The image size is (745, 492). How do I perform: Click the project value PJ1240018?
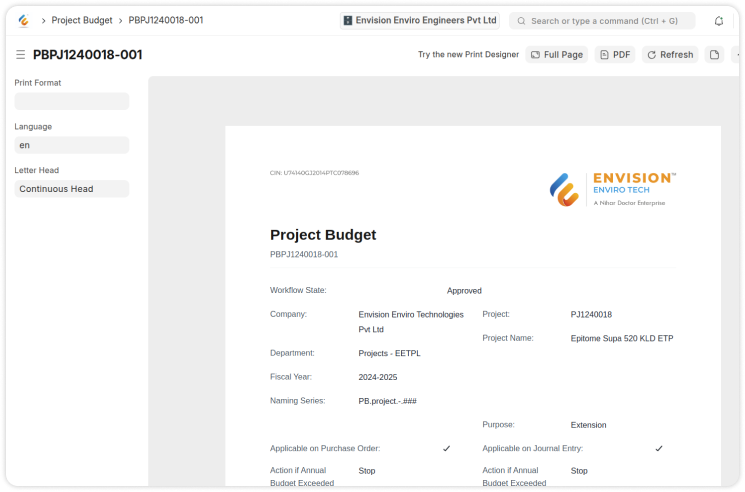tap(591, 314)
